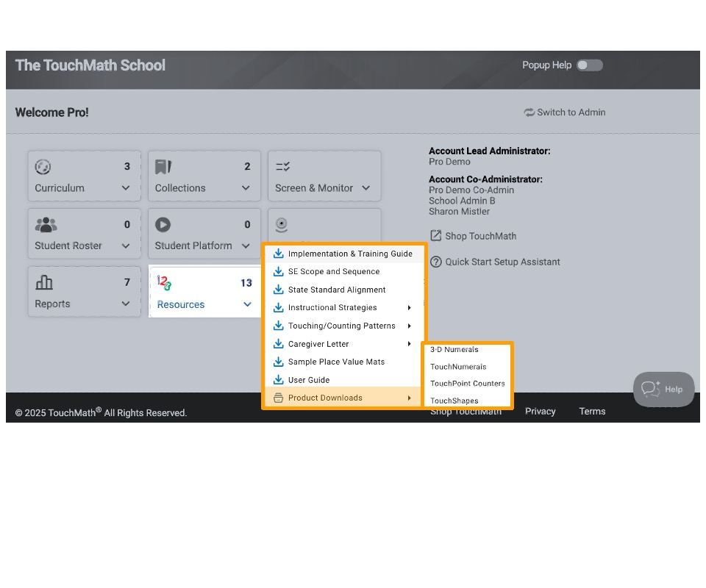The image size is (706, 588).
Task: Click the Student Roster people icon
Action: 46,224
